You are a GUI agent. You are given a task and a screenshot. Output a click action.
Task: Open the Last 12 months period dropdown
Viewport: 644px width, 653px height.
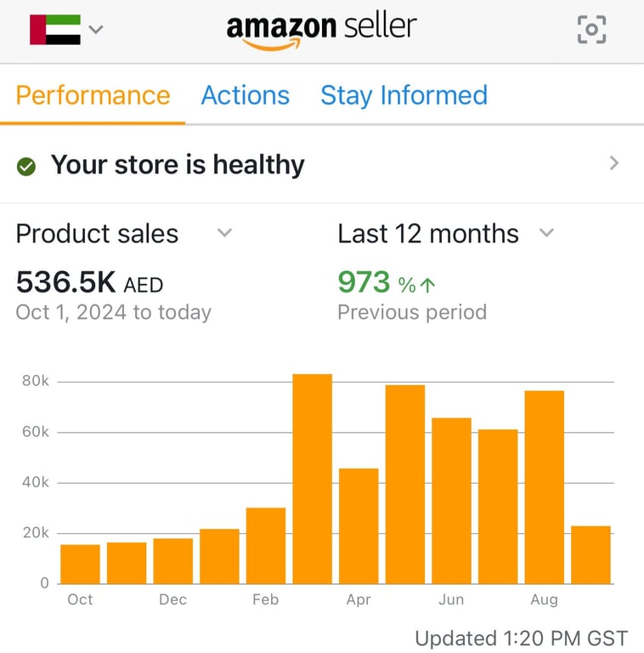click(x=547, y=233)
